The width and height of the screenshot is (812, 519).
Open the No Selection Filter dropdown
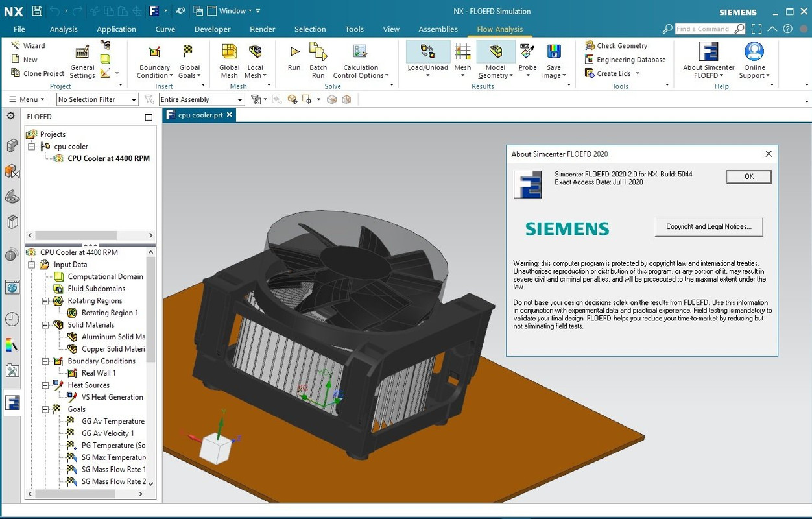tap(97, 99)
